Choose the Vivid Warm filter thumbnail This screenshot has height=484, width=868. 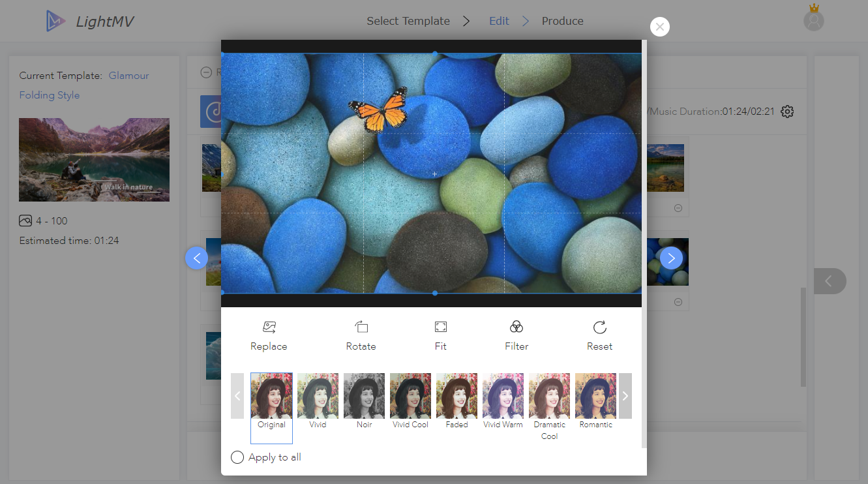tap(503, 396)
